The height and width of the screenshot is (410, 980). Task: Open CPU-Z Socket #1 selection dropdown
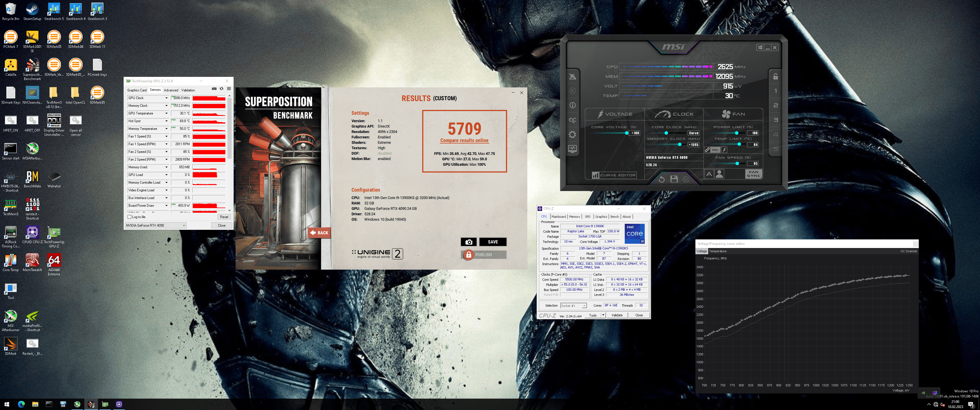click(x=584, y=306)
